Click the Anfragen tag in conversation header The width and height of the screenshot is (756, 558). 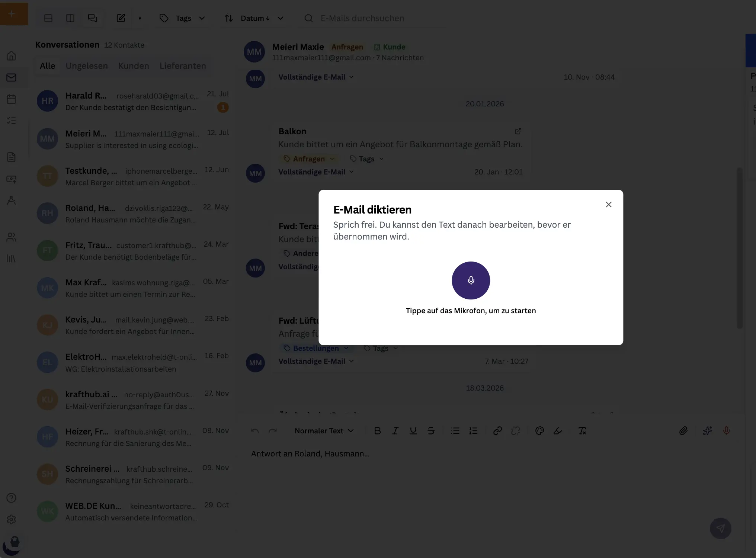pos(347,47)
